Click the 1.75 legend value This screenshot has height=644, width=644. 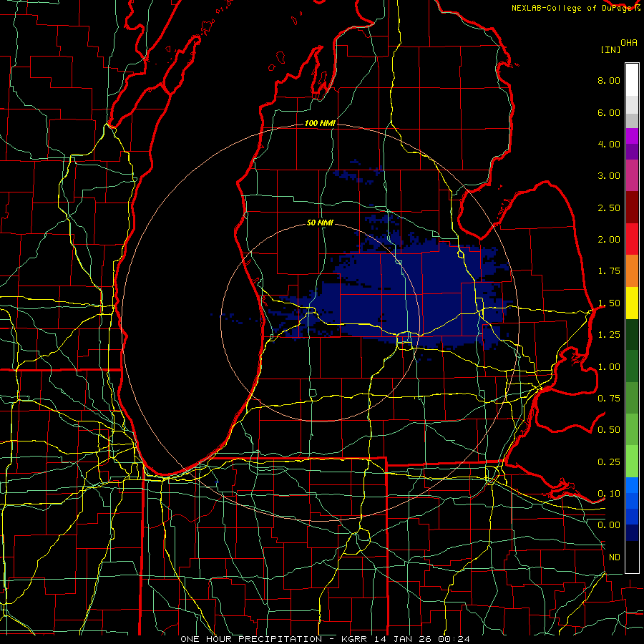coord(609,271)
